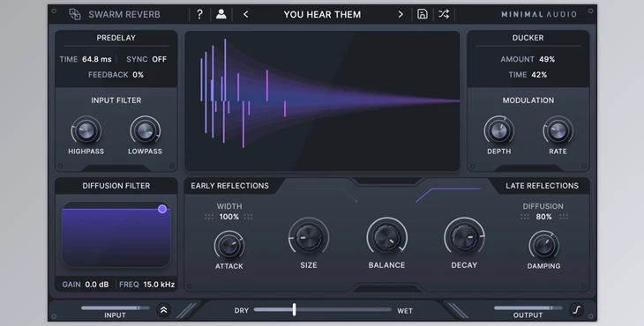Click the dots handle right of DIFFUSION value
The width and height of the screenshot is (644, 326).
[564, 217]
